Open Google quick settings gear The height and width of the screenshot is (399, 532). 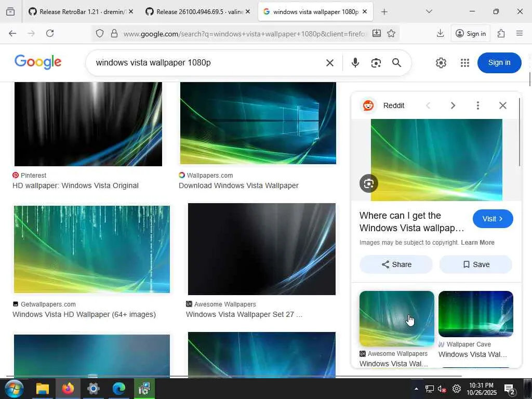click(x=441, y=63)
